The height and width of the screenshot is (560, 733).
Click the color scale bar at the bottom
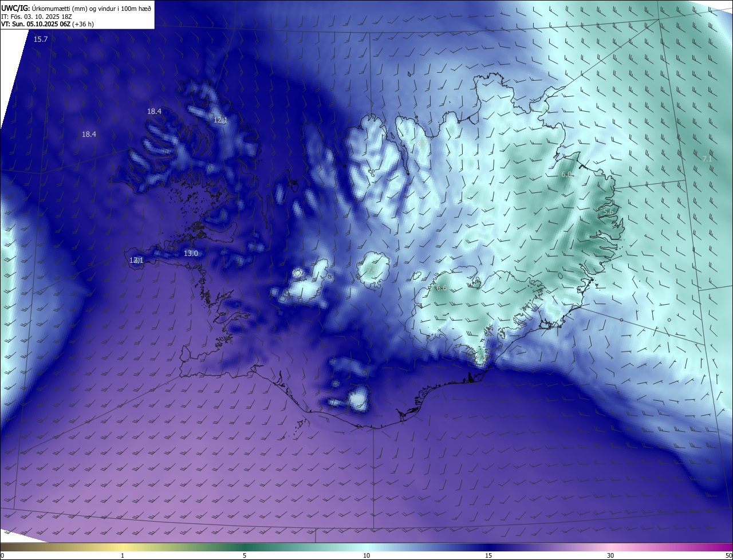click(x=366, y=547)
